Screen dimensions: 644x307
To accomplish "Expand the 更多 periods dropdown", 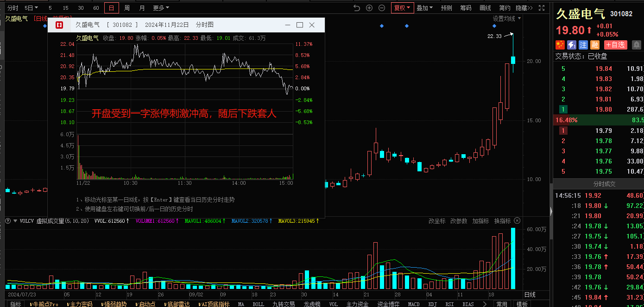I will (161, 8).
